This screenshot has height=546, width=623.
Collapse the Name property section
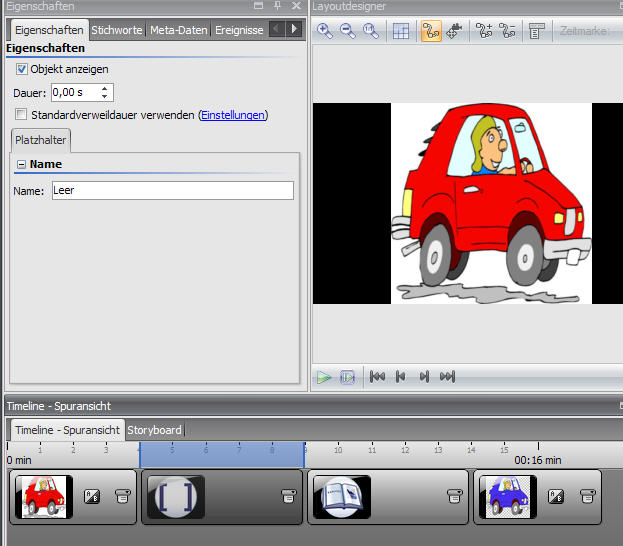pyautogui.click(x=21, y=165)
